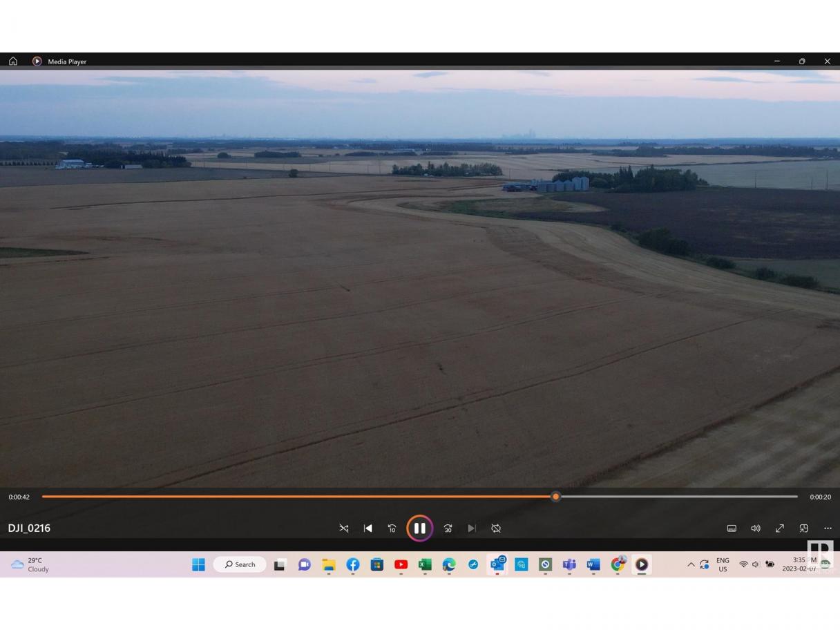Click the taskbar Search box
The image size is (840, 630).
pyautogui.click(x=240, y=565)
